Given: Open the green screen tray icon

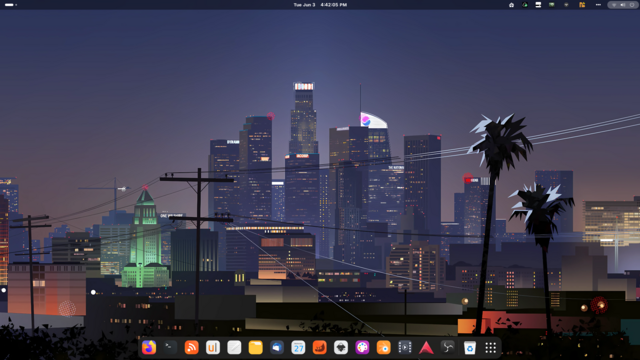Looking at the screenshot, I should pos(552,5).
